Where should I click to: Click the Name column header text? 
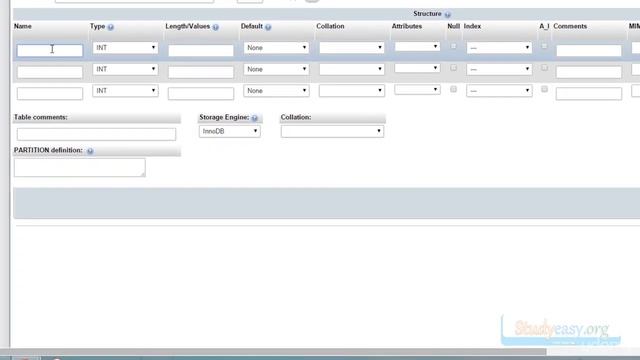23,26
